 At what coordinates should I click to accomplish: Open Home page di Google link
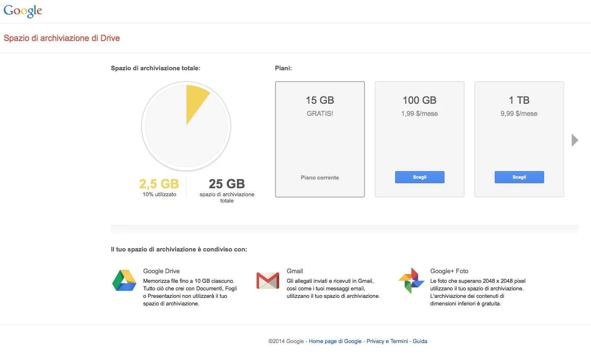coord(335,341)
